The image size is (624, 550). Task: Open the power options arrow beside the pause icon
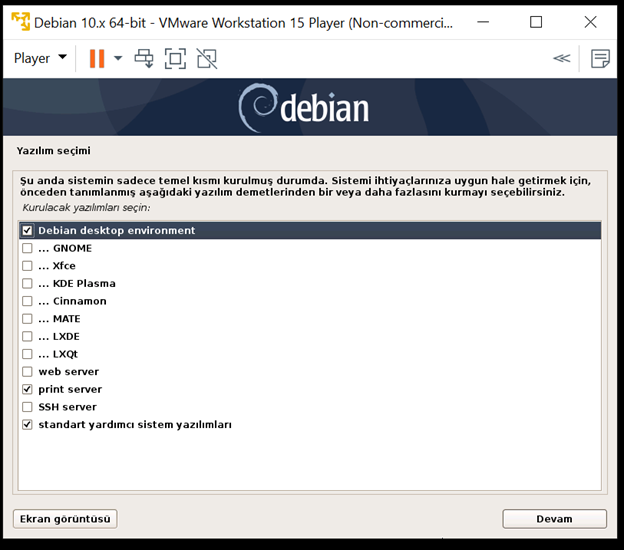click(118, 59)
